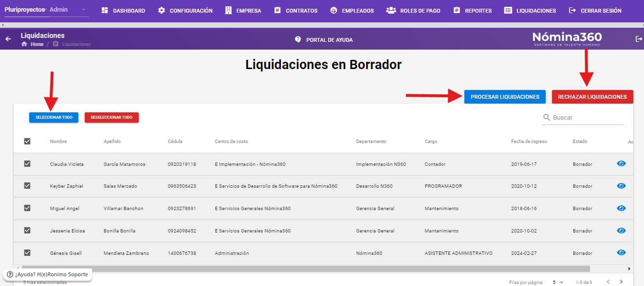This screenshot has height=286, width=644.
Task: Open the Pluriproyectos Admin dropdown
Action: tap(46, 10)
